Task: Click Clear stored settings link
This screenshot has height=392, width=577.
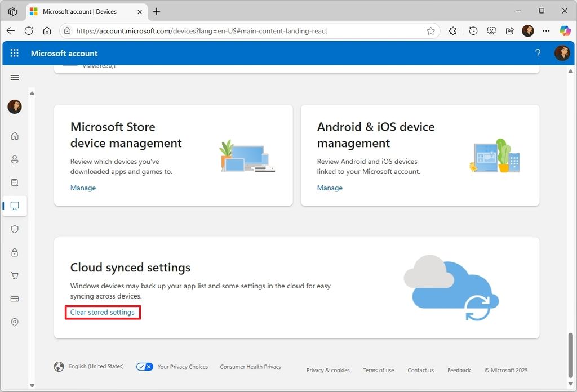Action: (103, 312)
